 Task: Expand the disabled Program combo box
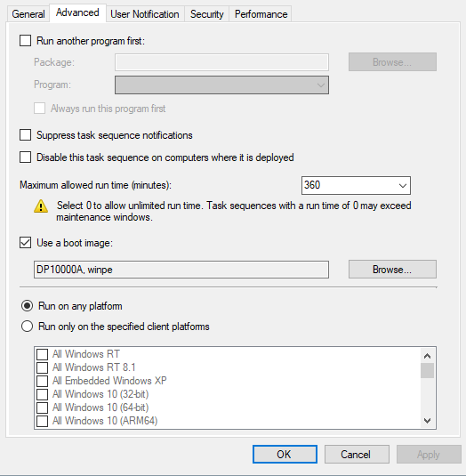point(221,85)
